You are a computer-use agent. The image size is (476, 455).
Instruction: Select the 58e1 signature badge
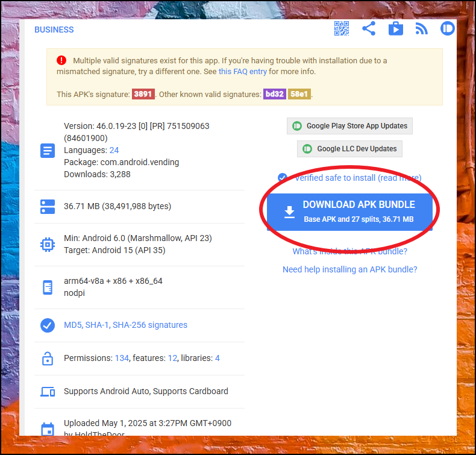click(299, 94)
